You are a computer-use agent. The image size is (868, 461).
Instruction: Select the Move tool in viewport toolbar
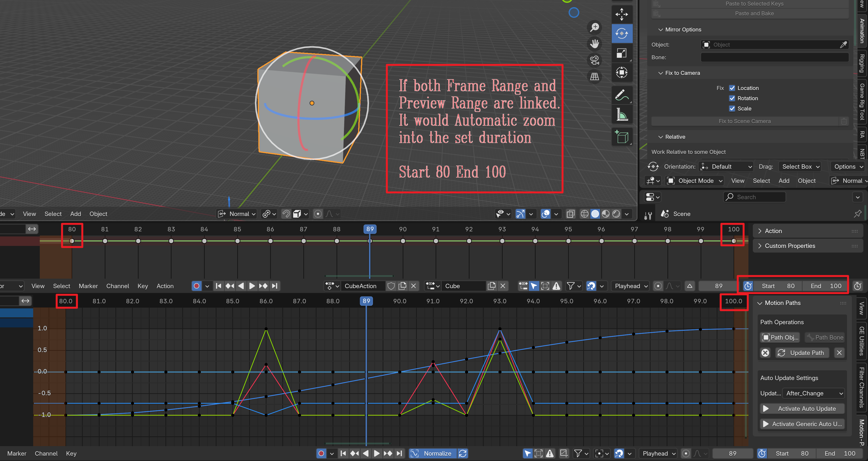click(x=622, y=14)
